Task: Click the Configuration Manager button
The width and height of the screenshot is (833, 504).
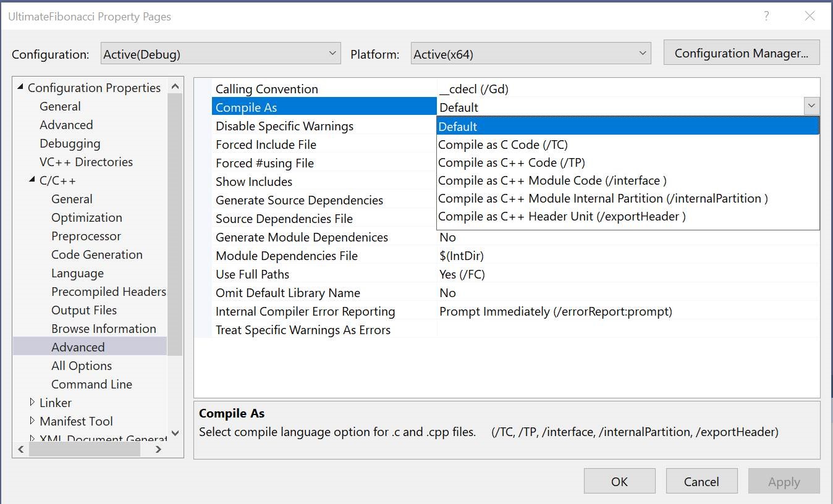Action: 741,52
